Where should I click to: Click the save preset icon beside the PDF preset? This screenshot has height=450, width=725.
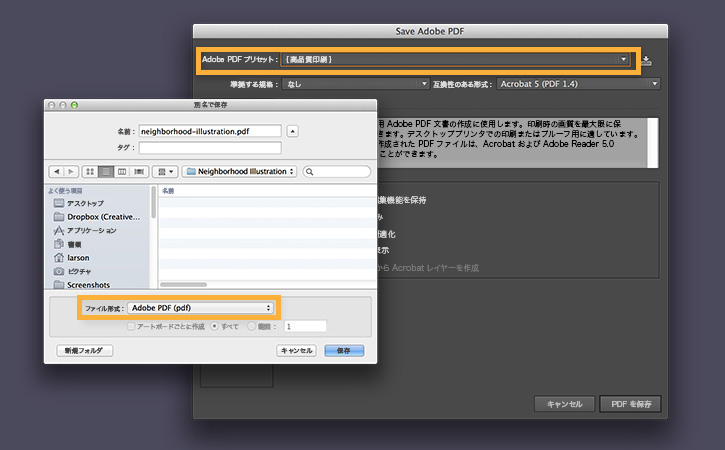[646, 61]
